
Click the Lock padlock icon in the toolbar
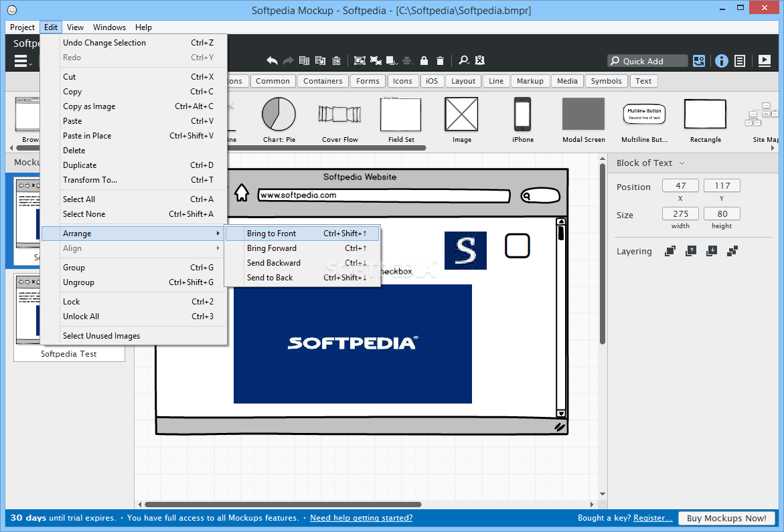(424, 60)
